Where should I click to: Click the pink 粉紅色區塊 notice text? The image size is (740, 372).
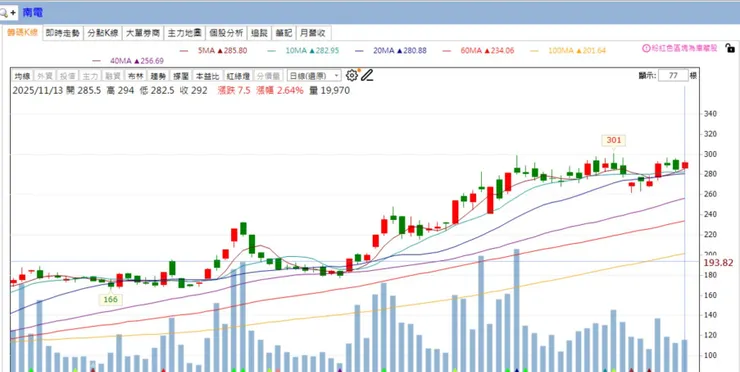pos(684,48)
